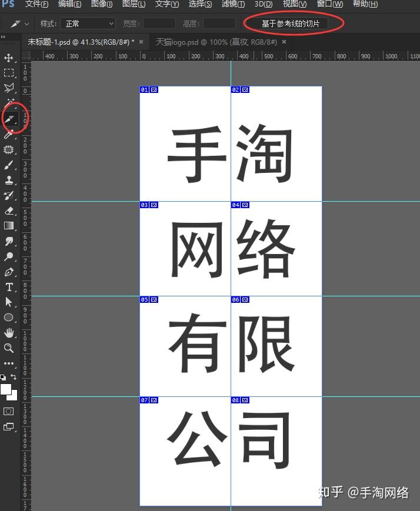Open the 选择(S) menu
The height and width of the screenshot is (511, 420).
[x=200, y=4]
